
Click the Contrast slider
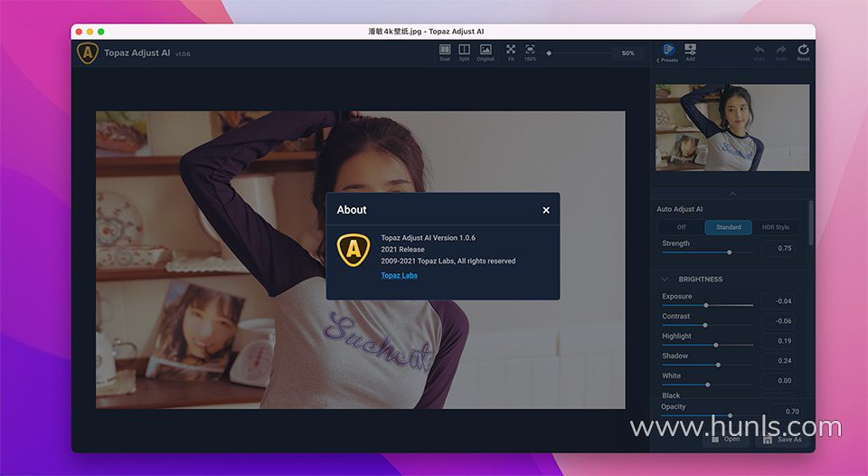(707, 325)
